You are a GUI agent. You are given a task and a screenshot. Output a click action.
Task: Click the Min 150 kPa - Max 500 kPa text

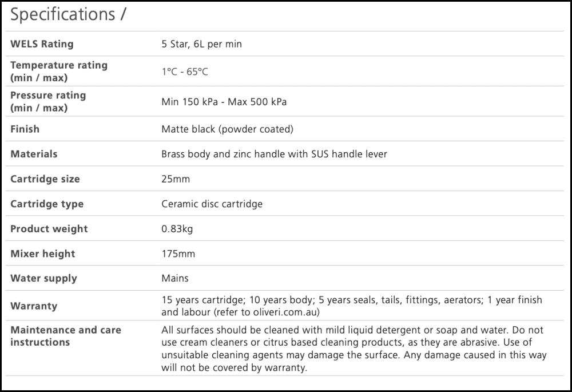(x=224, y=102)
